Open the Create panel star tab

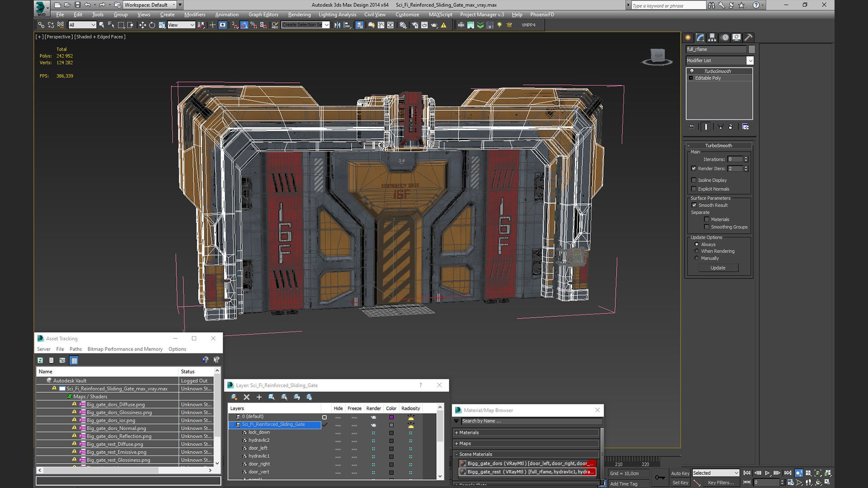688,38
